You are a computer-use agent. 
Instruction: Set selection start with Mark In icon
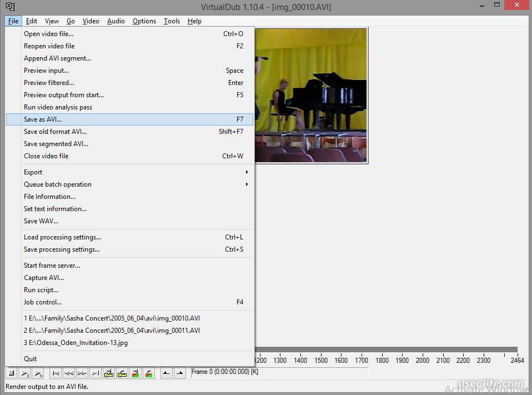(x=166, y=373)
